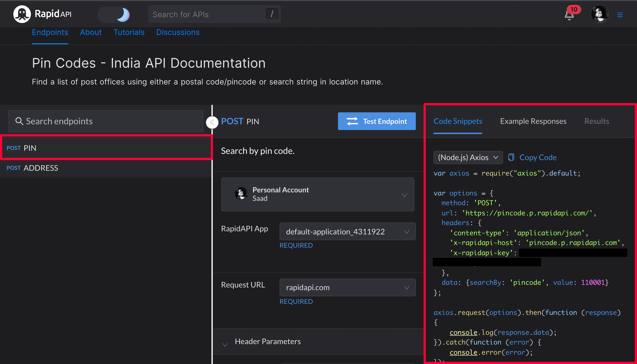Open the notifications bell
Viewport: 637px width, 364px height.
569,15
